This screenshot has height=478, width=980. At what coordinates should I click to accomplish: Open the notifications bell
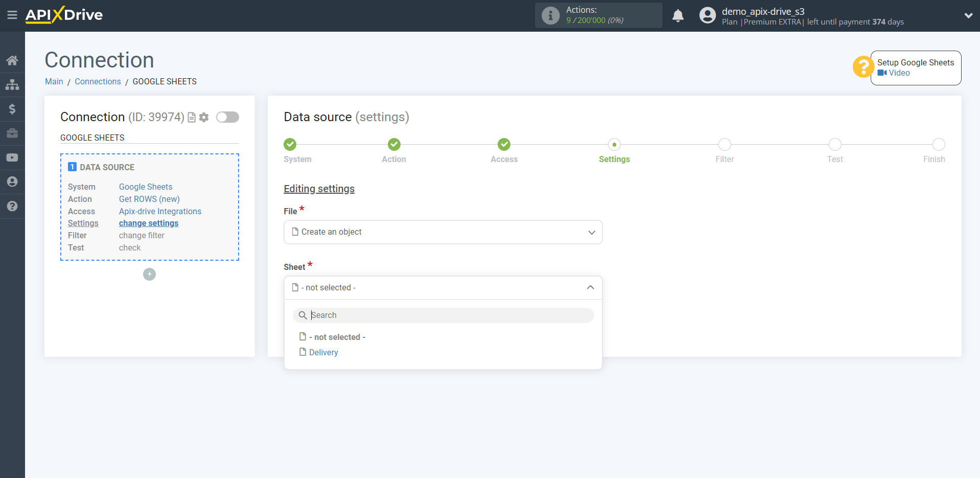678,15
